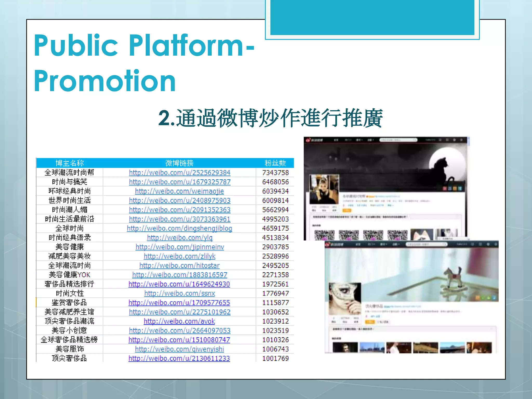The height and width of the screenshot is (399, 532).
Task: Select blogger name 美容服饰
Action: [x=69, y=349]
